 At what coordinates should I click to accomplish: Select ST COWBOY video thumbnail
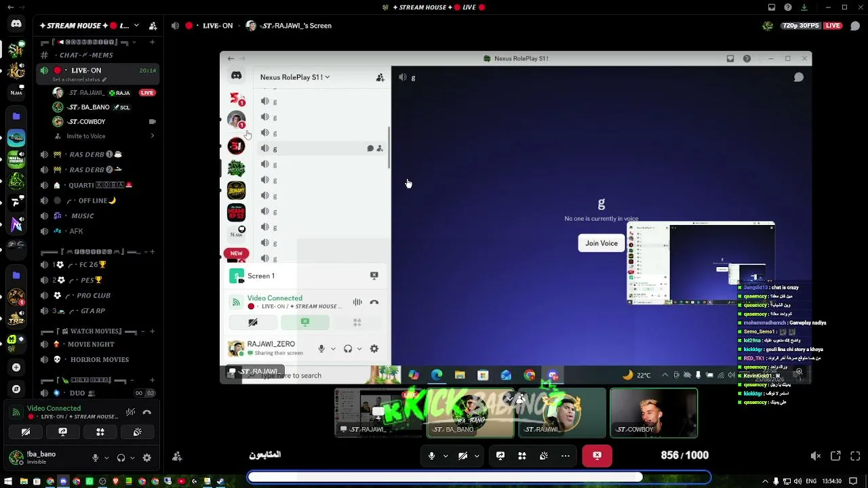coord(654,413)
